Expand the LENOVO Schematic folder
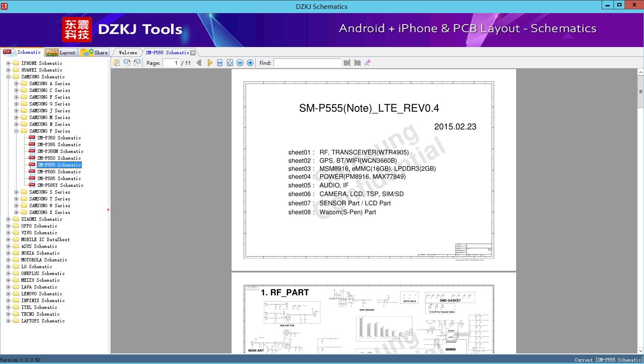Image resolution: width=644 pixels, height=364 pixels. pos(8,294)
